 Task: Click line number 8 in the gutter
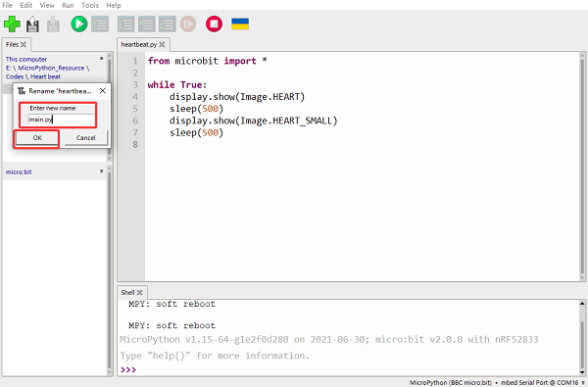coord(135,144)
